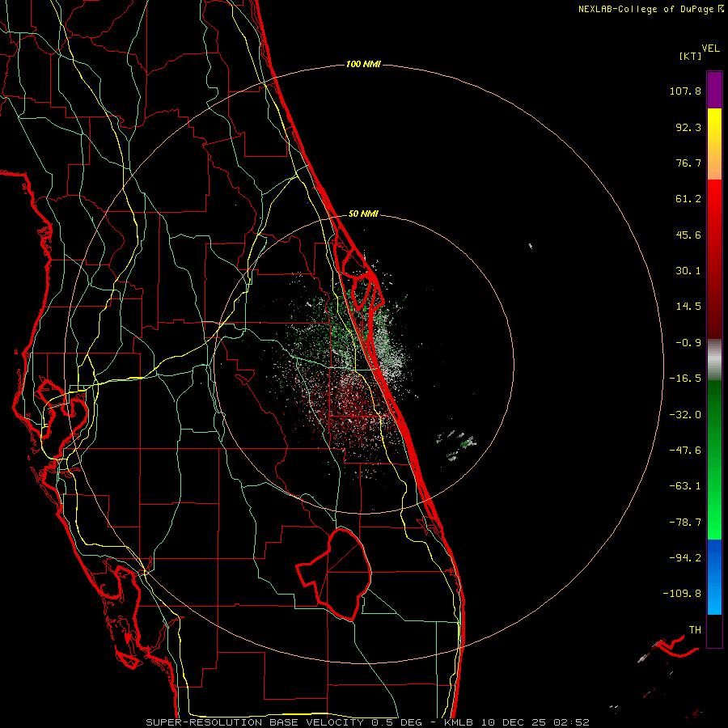The width and height of the screenshot is (728, 728).
Task: Click the -47.6 velocity scale value
Action: coord(685,451)
